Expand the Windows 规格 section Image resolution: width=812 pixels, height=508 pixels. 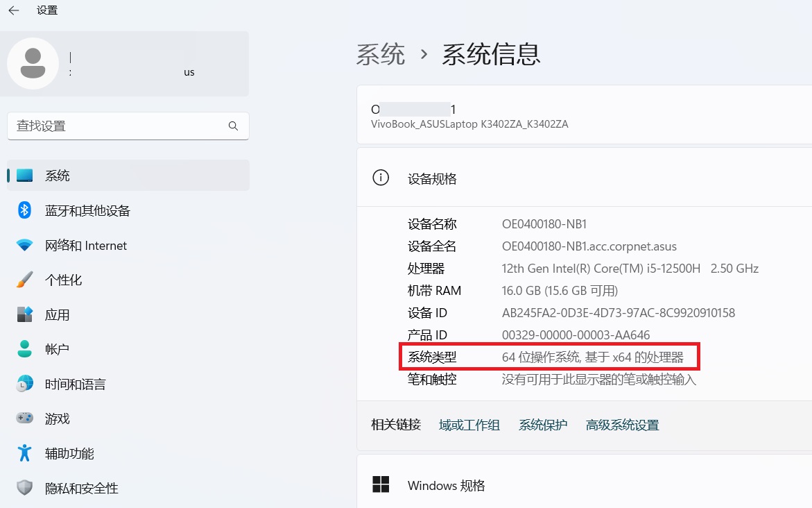(584, 485)
